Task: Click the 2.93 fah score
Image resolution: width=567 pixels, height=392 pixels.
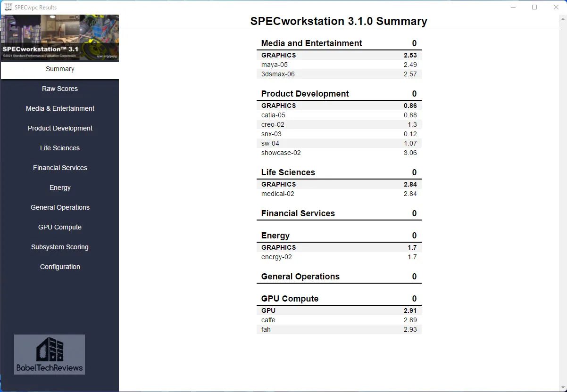Action: (x=410, y=329)
